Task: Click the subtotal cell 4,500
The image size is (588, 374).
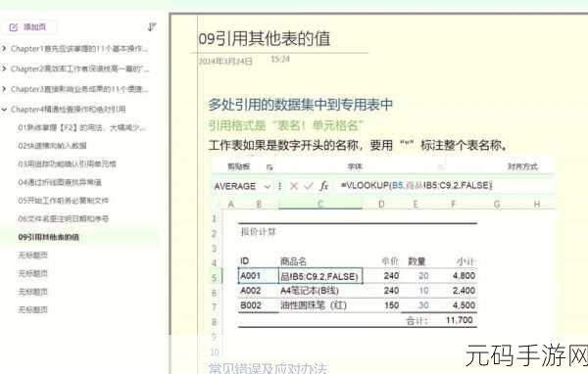Action: click(464, 305)
